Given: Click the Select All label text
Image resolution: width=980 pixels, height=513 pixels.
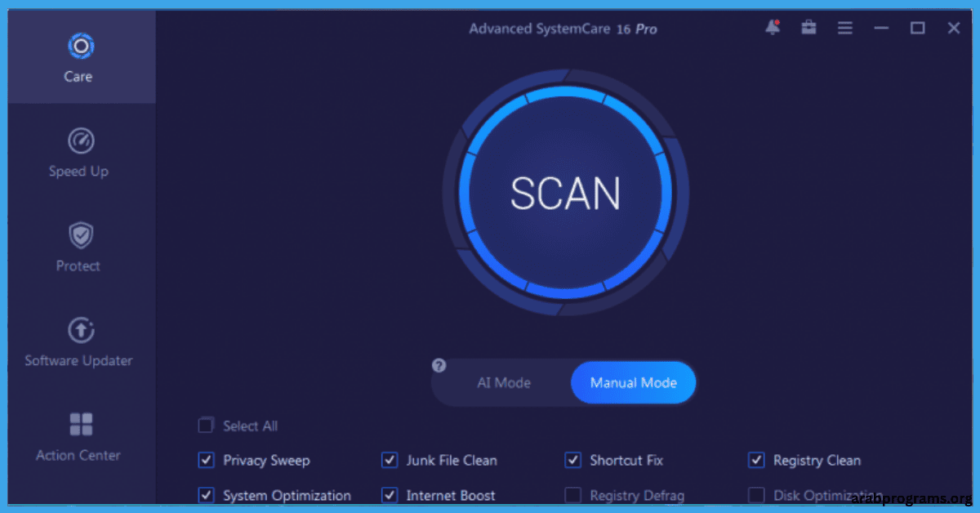Looking at the screenshot, I should (250, 426).
